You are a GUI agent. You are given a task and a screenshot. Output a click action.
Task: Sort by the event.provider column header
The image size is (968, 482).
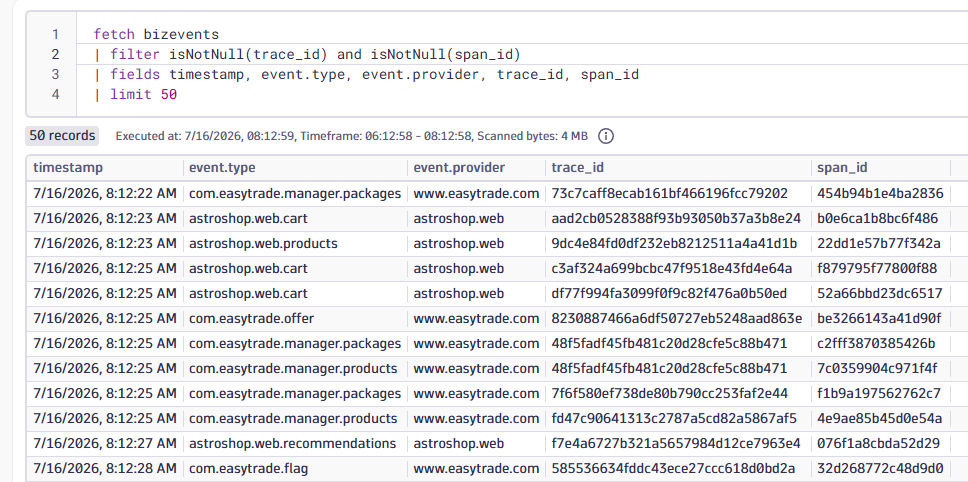tap(459, 168)
